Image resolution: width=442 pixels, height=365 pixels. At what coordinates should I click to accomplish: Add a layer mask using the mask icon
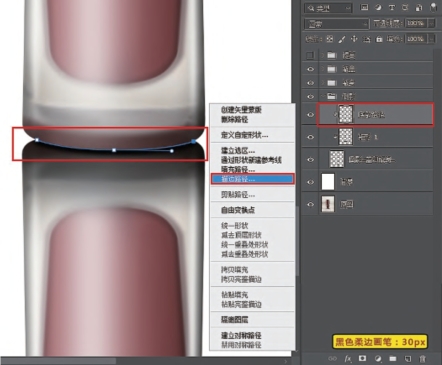362,359
